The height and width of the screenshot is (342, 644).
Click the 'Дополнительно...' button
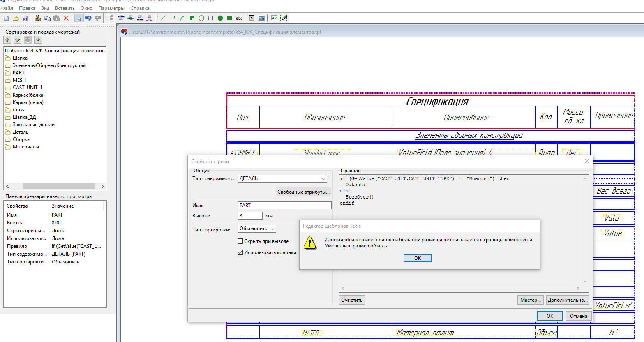coord(568,300)
